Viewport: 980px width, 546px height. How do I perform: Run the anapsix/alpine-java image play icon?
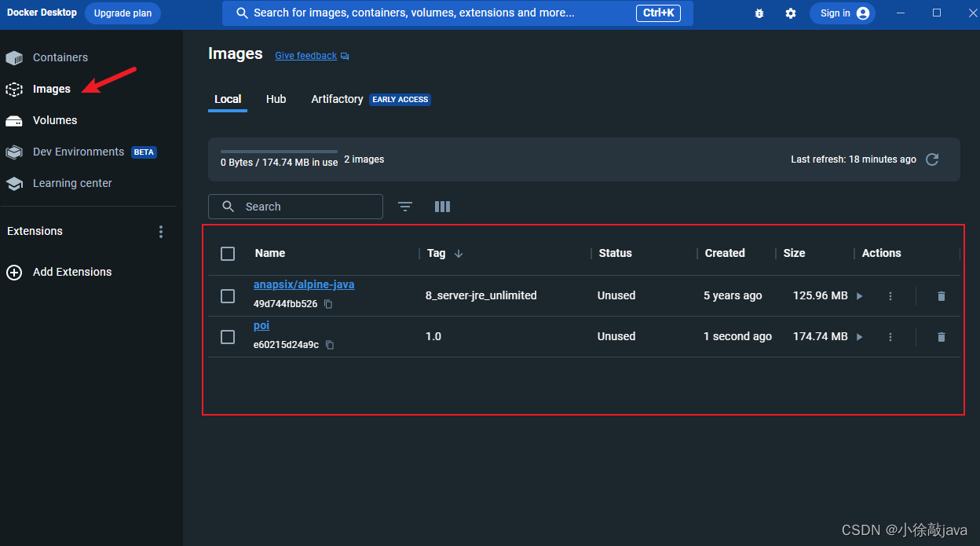click(x=860, y=296)
